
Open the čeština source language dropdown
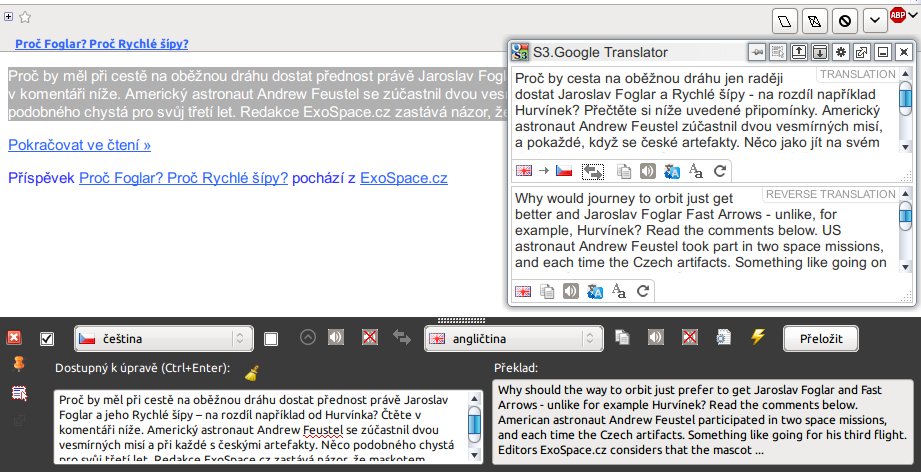[x=164, y=339]
